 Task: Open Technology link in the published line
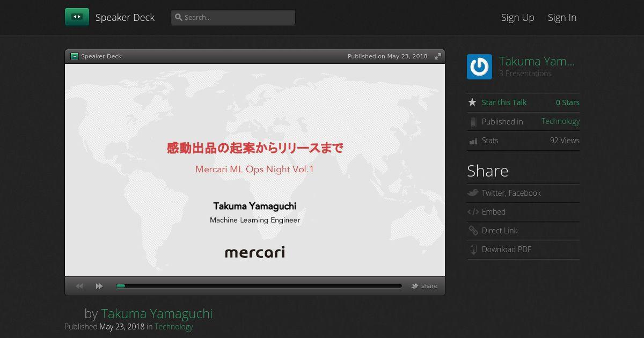point(173,326)
